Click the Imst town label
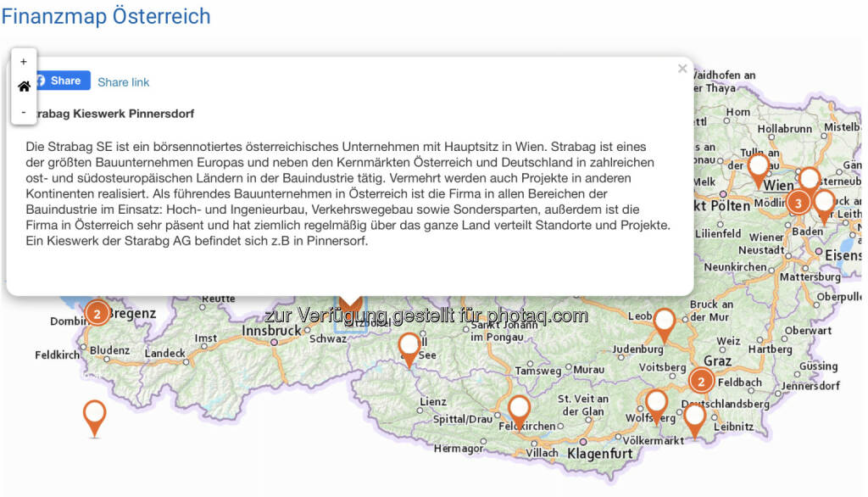The height and width of the screenshot is (497, 868). [x=205, y=338]
